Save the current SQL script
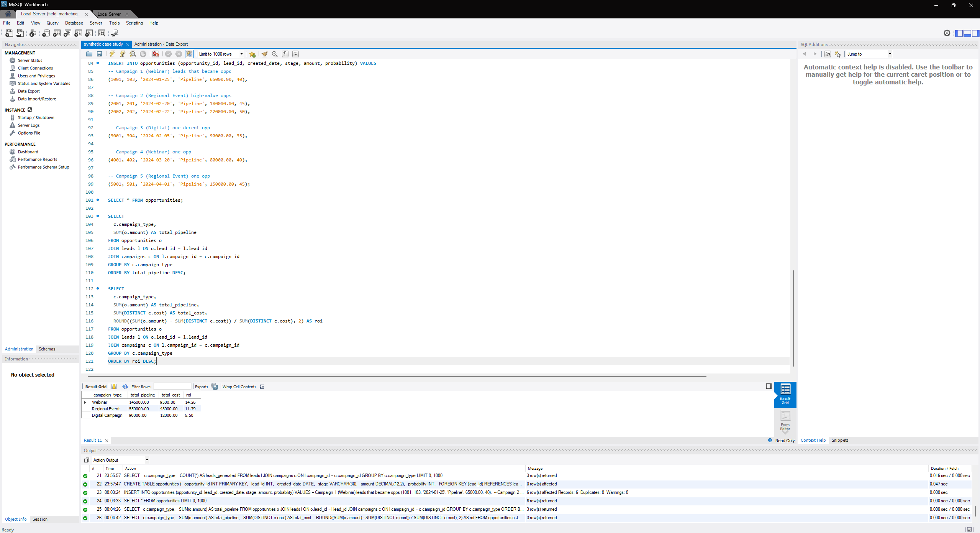The image size is (980, 533). 99,54
